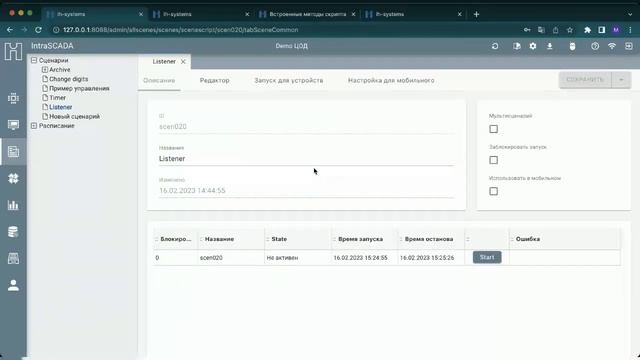Screen dimensions: 640x360
Task: Click the debug bug icon in header
Action: click(x=572, y=46)
